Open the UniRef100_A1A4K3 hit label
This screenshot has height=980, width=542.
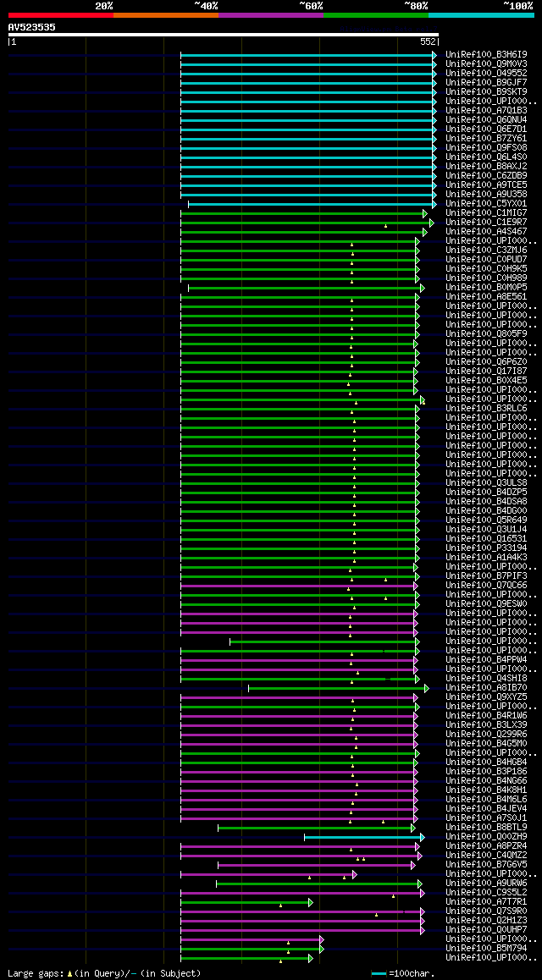(x=486, y=558)
